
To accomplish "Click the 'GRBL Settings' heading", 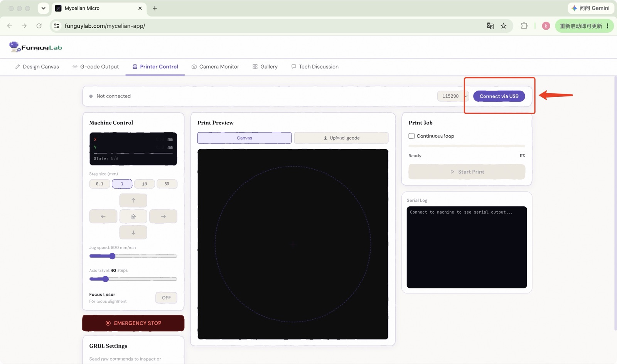I will coord(108,346).
